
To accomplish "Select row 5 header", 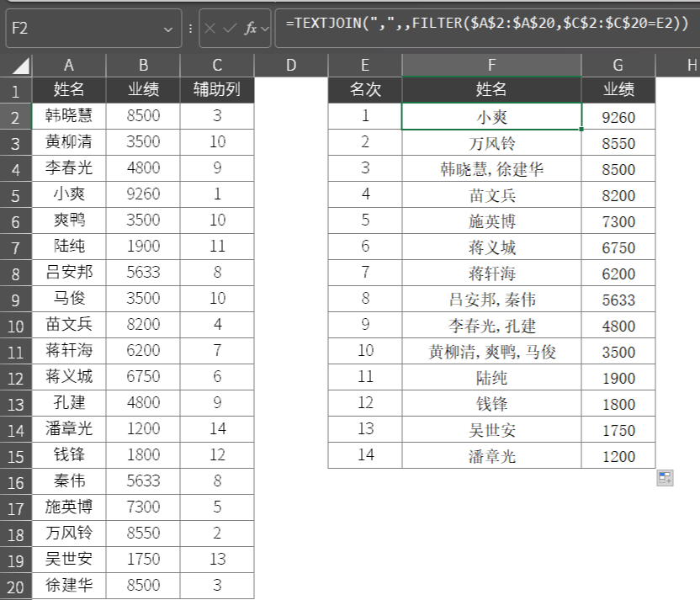I will pyautogui.click(x=16, y=195).
